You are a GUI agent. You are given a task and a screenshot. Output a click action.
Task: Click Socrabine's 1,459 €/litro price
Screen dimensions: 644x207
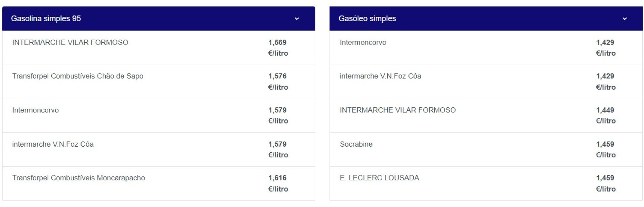point(605,149)
